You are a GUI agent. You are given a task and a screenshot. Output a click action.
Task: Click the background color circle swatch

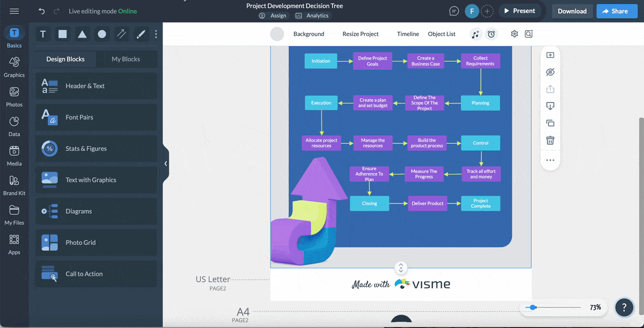(x=277, y=34)
